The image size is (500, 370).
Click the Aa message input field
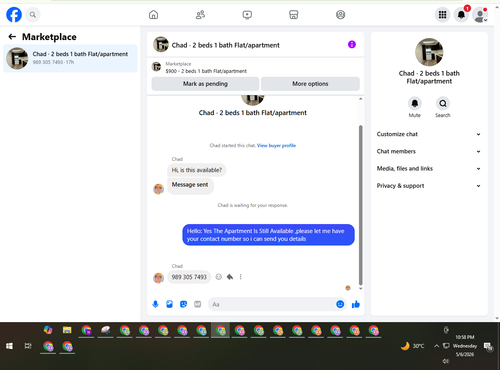(272, 304)
